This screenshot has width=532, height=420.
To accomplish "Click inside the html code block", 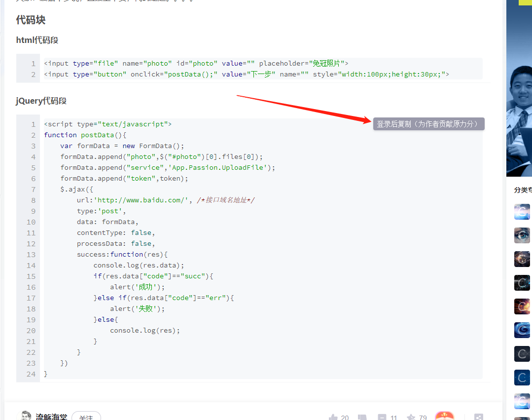I will tap(247, 69).
